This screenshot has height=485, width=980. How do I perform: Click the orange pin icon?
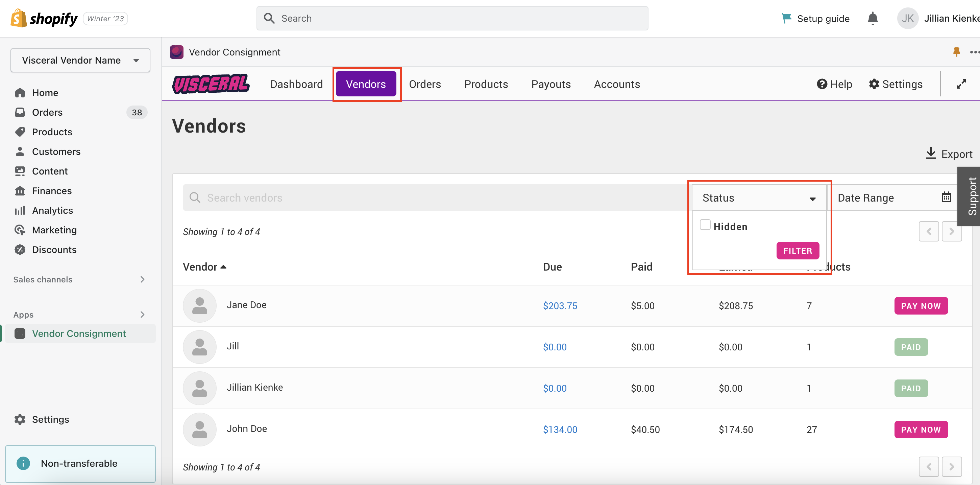(x=956, y=52)
